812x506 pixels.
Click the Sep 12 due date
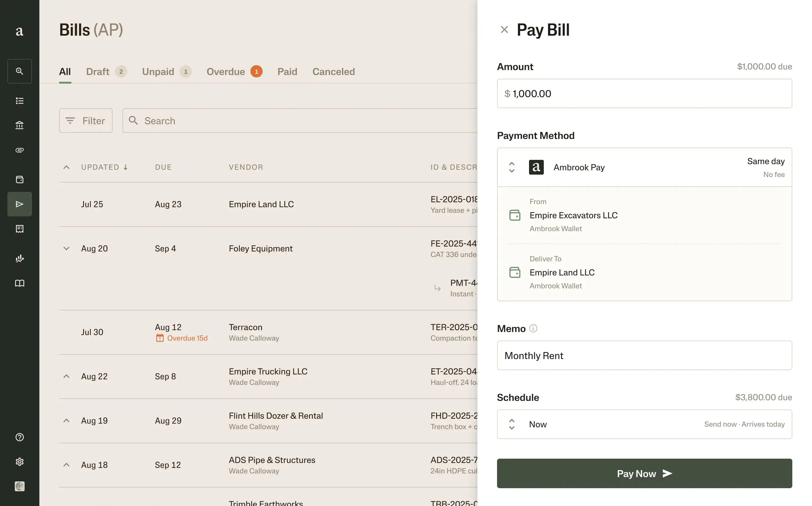coord(168,465)
